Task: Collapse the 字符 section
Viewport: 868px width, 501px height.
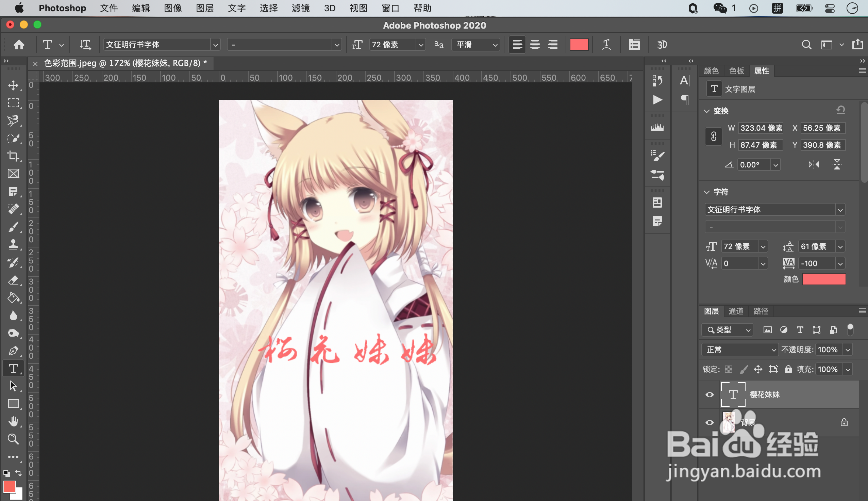Action: [707, 192]
